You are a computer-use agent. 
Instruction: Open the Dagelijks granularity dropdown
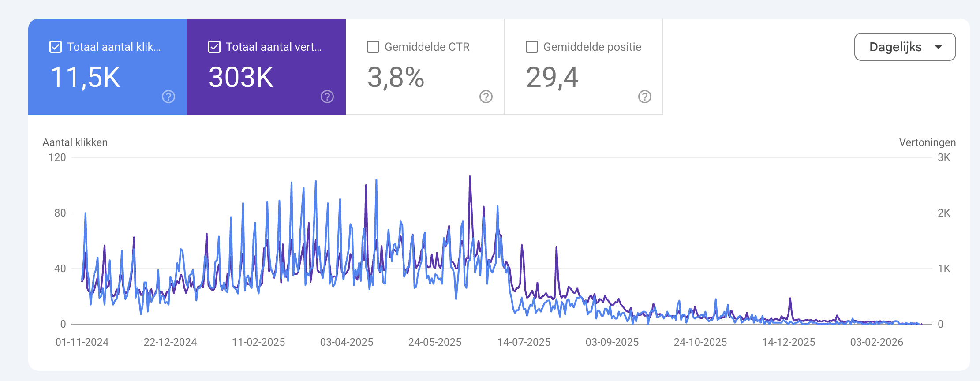click(x=905, y=47)
